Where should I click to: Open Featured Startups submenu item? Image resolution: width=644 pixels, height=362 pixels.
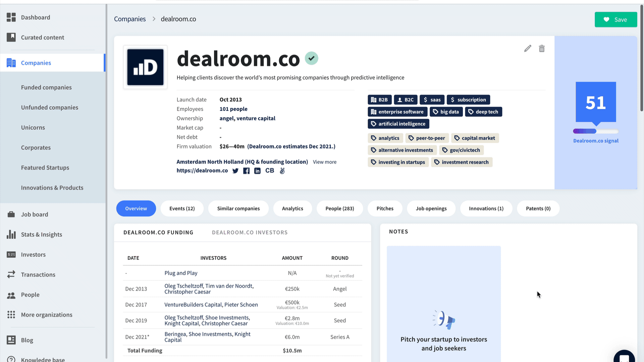(45, 168)
